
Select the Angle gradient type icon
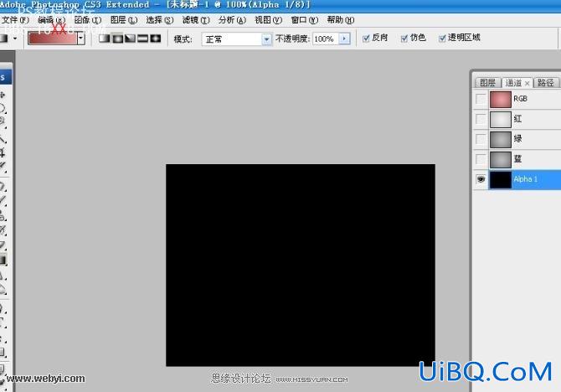tap(130, 39)
